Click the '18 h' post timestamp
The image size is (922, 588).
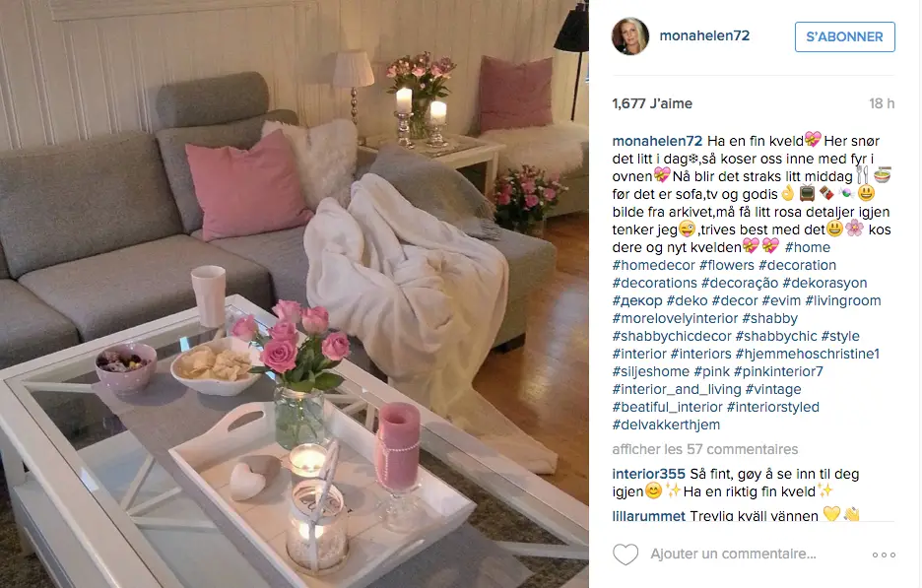point(882,103)
